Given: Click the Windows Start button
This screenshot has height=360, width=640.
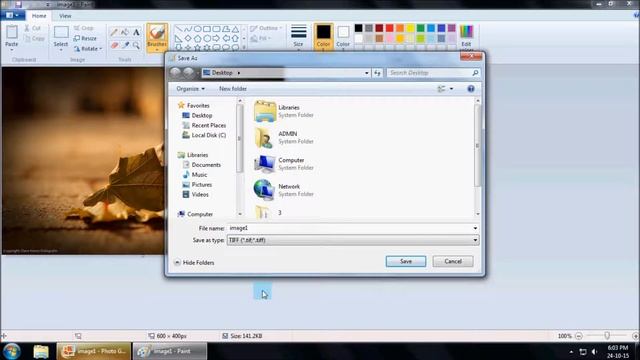Looking at the screenshot, I should pyautogui.click(x=12, y=351).
